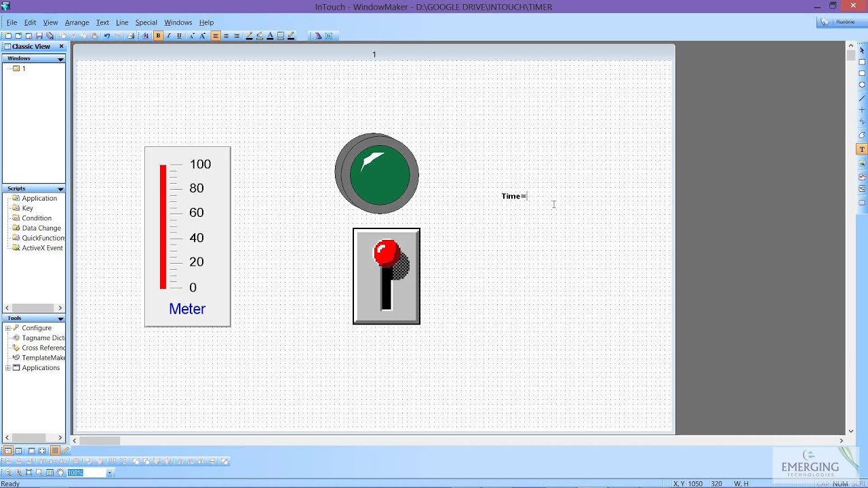868x488 pixels.
Task: Open the Tagname Dictionary item
Action: pyautogui.click(x=39, y=338)
